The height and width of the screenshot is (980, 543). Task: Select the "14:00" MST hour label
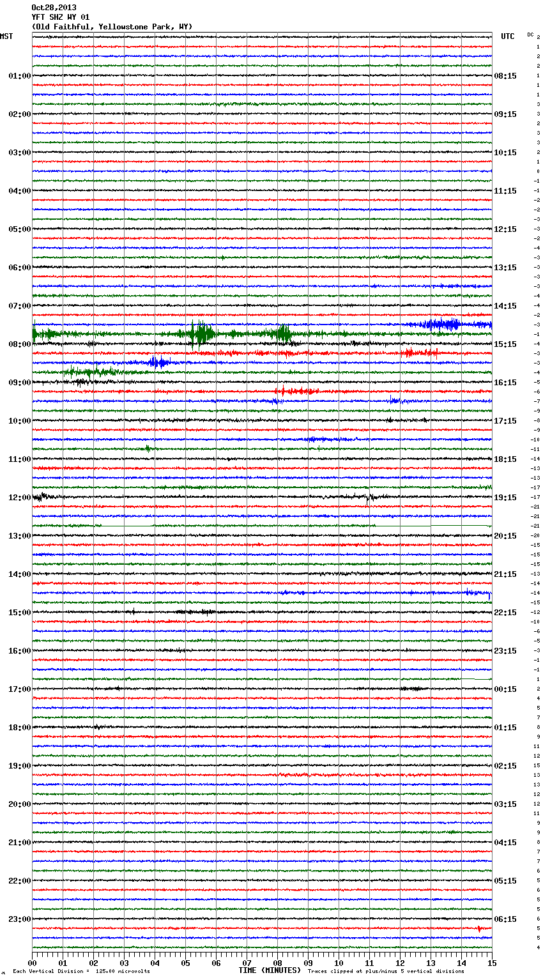pyautogui.click(x=20, y=574)
